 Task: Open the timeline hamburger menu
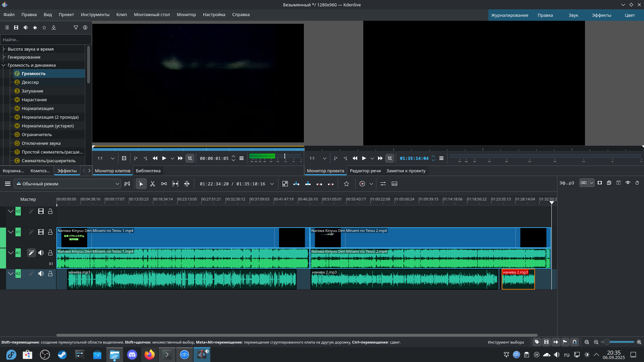tap(7, 184)
